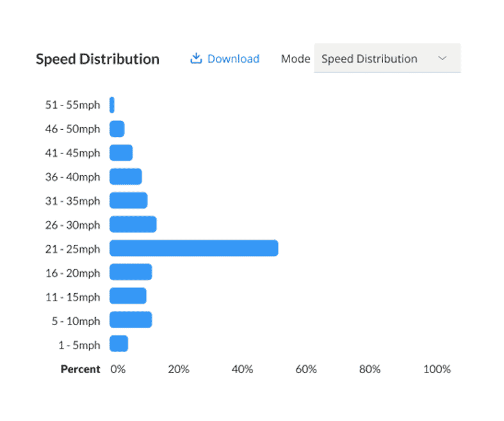Click the Mode label text
The width and height of the screenshot is (504, 421).
(x=295, y=59)
